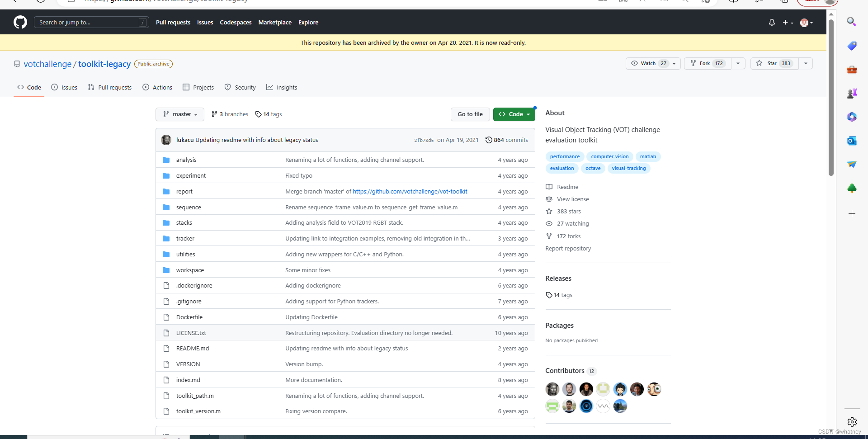
Task: Open the GitHub home logo
Action: pyautogui.click(x=20, y=22)
